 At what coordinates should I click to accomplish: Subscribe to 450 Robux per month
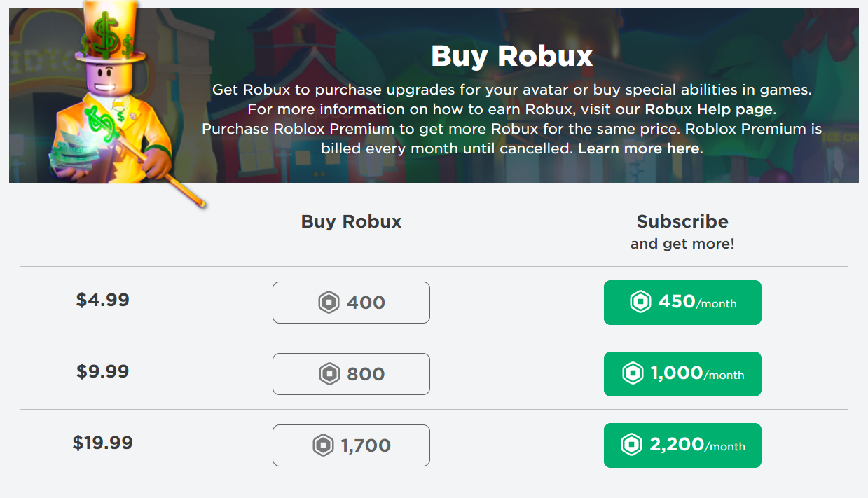pyautogui.click(x=682, y=303)
